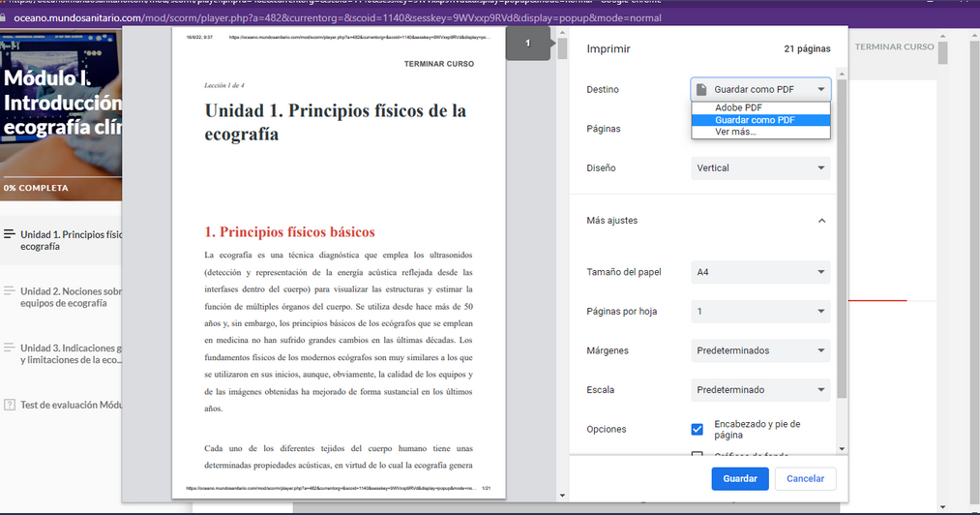
Task: Click the Guardar button
Action: (x=740, y=479)
